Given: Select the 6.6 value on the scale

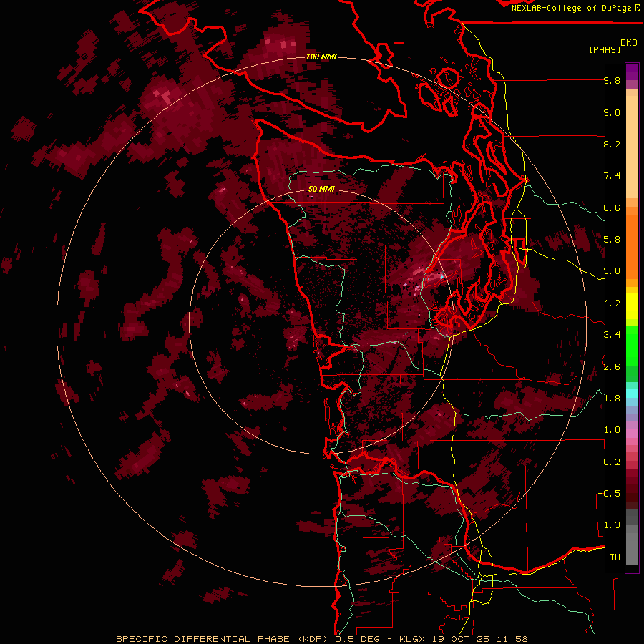Looking at the screenshot, I should (x=612, y=208).
